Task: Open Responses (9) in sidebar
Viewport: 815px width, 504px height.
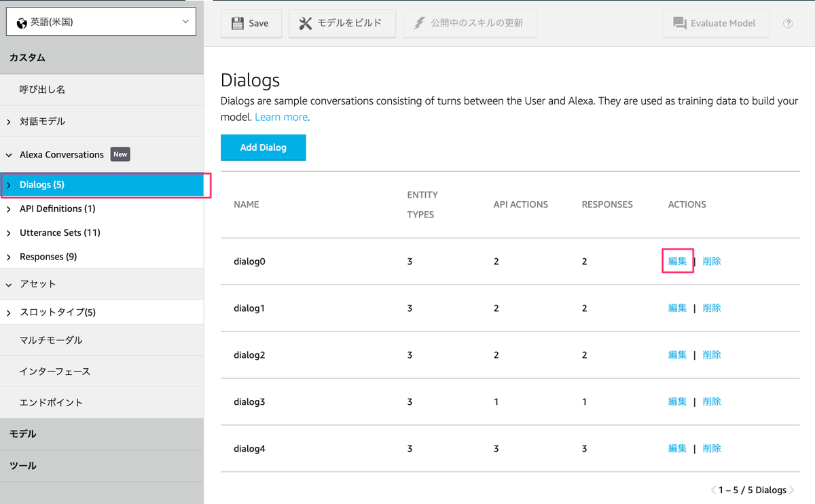Action: [48, 257]
